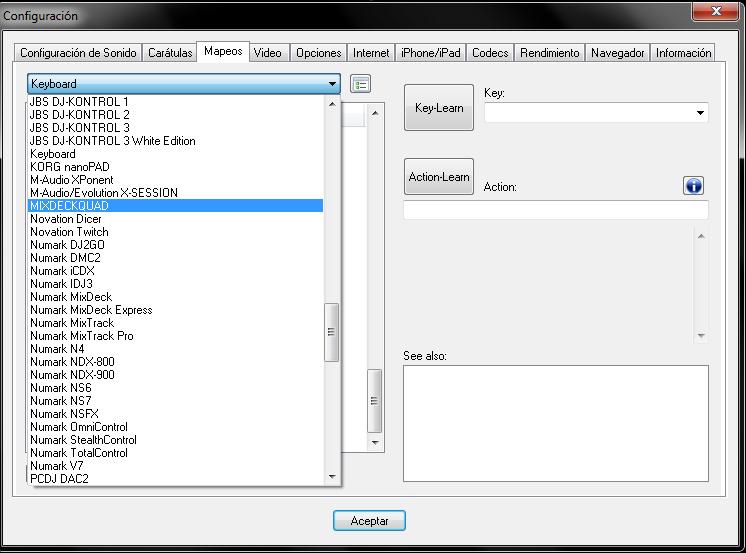This screenshot has height=553, width=746.
Task: Open the iPhone/iPad tab
Action: pyautogui.click(x=431, y=53)
